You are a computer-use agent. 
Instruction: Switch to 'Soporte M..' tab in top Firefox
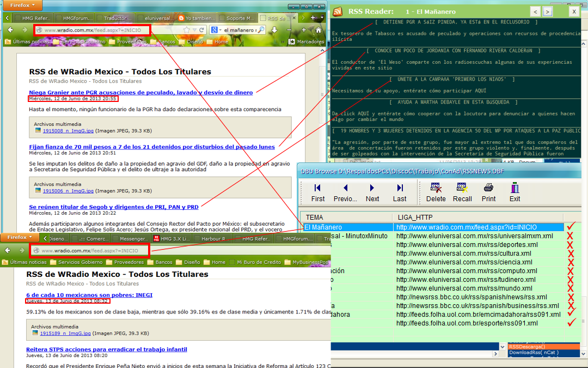[x=237, y=18]
